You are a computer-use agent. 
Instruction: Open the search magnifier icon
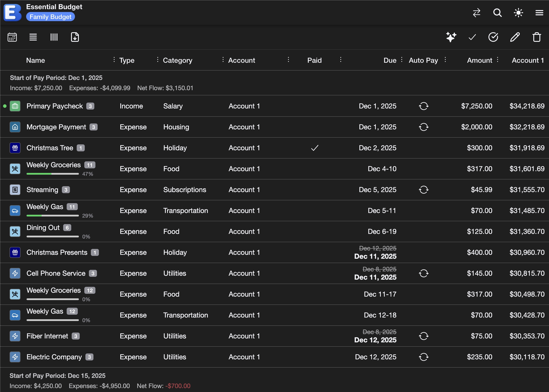click(497, 13)
